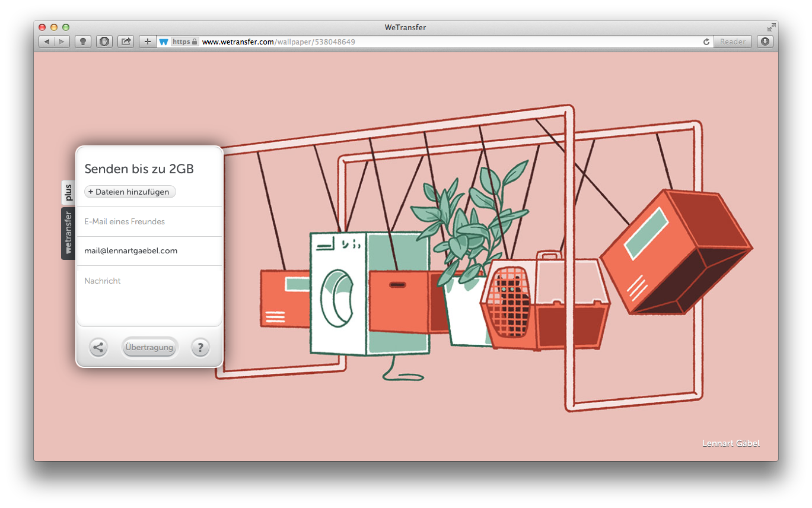
Task: Click the https lock indicator
Action: [185, 42]
